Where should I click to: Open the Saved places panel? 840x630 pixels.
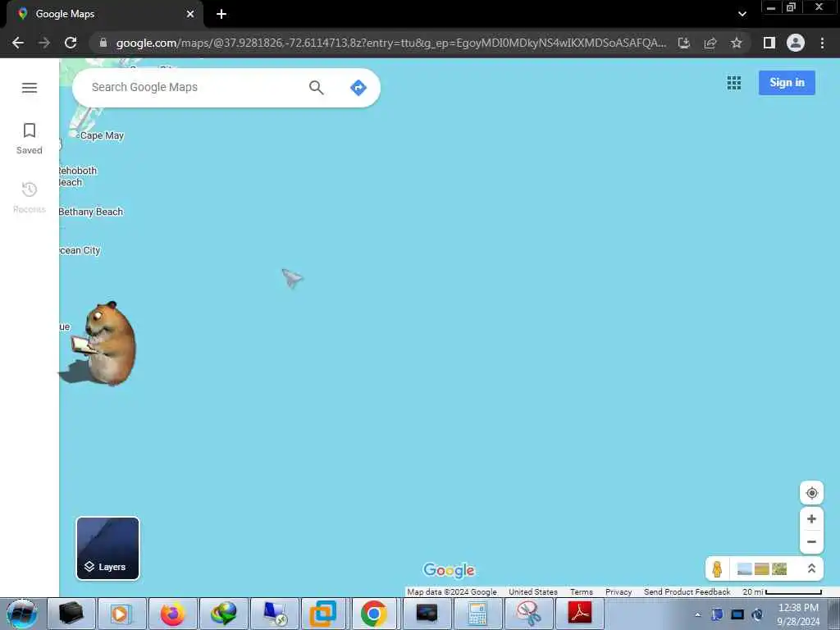coord(30,139)
